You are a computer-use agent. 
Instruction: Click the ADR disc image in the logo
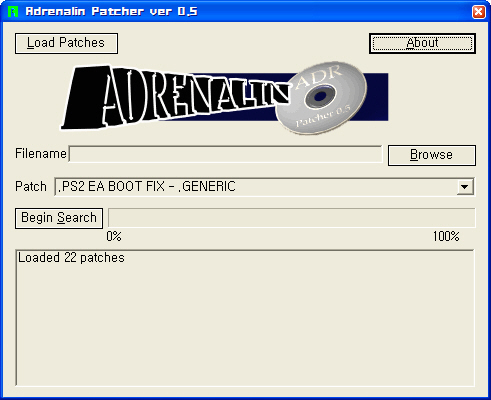tap(321, 98)
